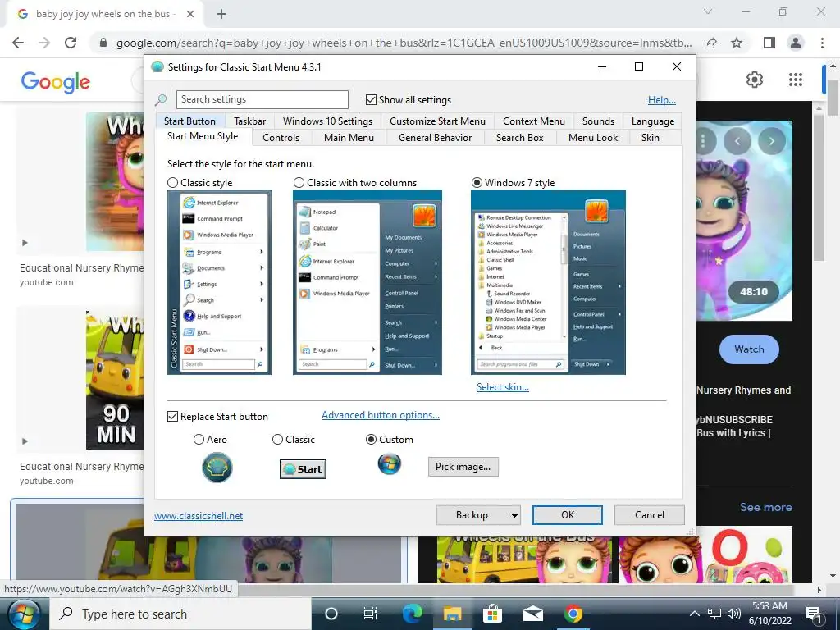Switch to the Context Menu tab

534,121
